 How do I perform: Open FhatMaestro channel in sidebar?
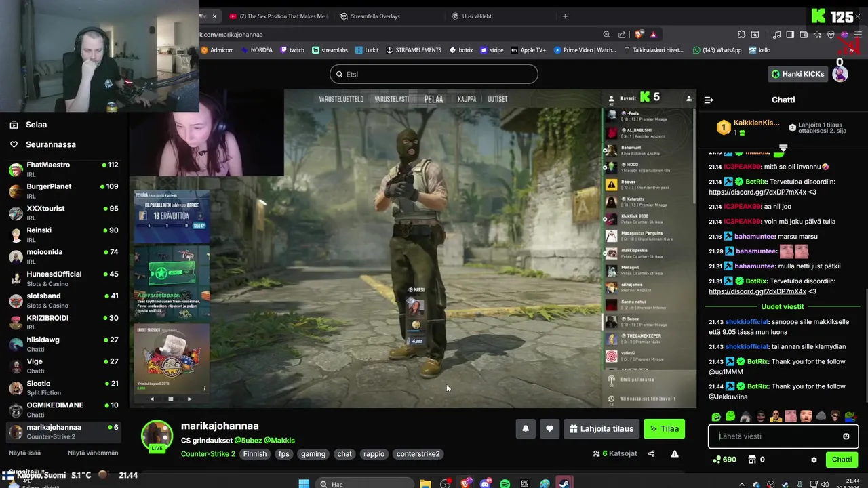click(63, 169)
